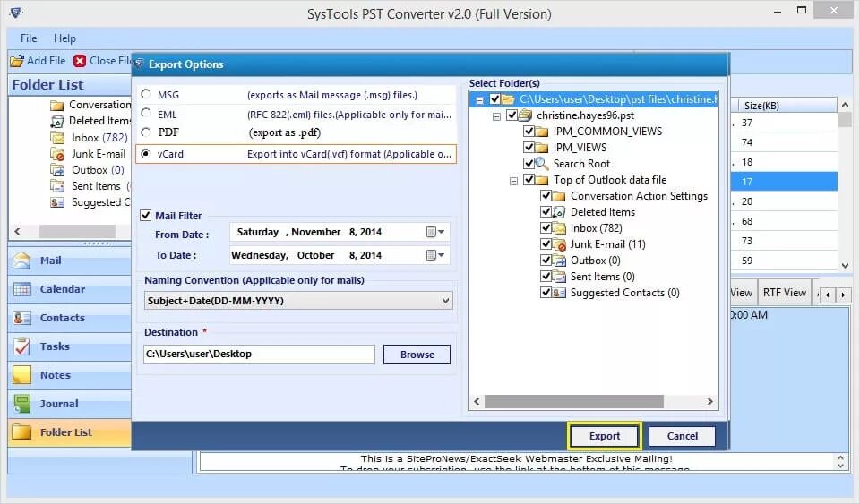Click the Cancel button
The width and height of the screenshot is (860, 504).
coord(682,436)
